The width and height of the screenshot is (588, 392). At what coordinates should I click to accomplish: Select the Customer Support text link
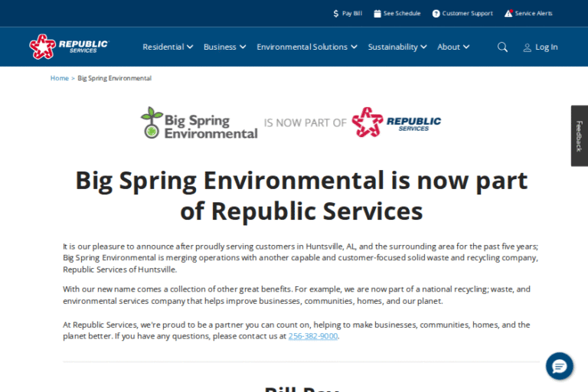point(467,13)
